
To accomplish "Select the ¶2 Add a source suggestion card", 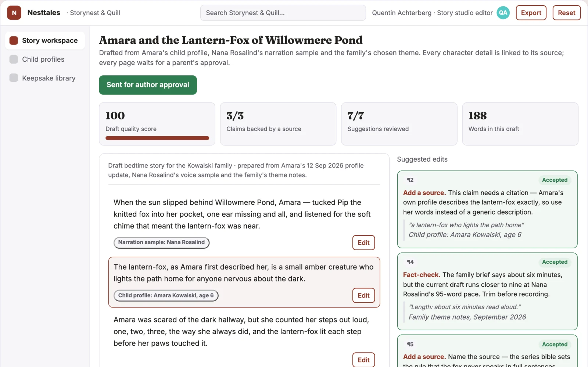I will (487, 209).
